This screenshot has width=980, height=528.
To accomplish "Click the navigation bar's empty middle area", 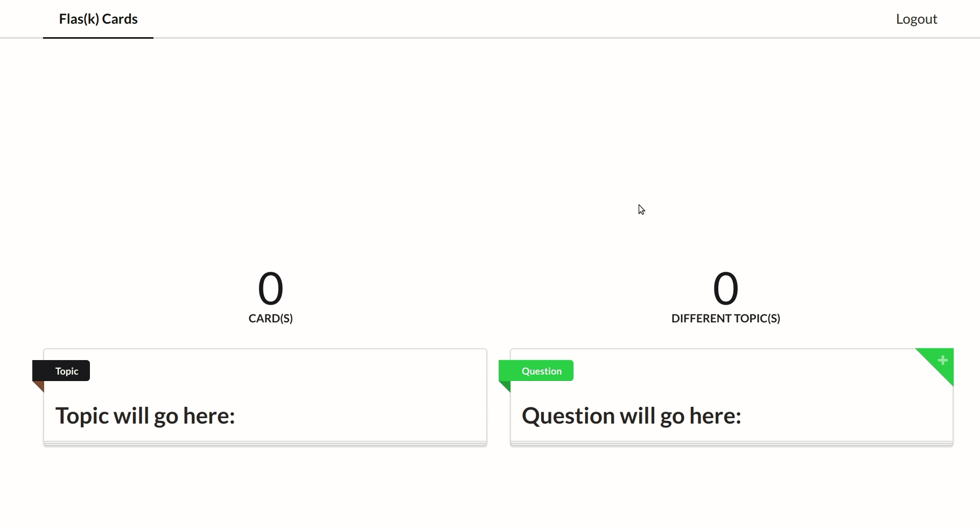I will [x=485, y=19].
